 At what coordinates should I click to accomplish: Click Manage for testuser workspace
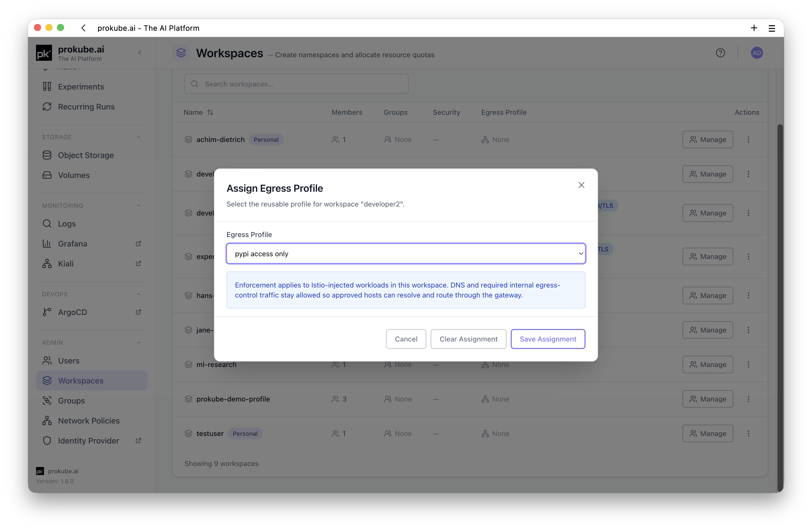707,433
